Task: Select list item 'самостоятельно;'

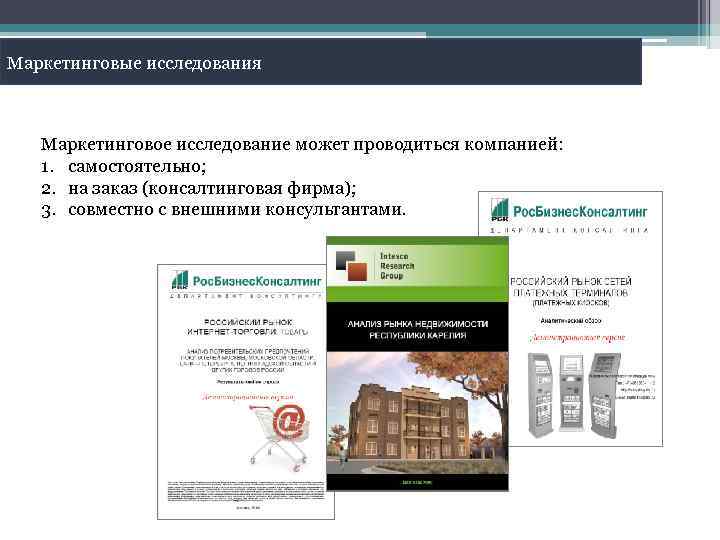Action: click(137, 166)
